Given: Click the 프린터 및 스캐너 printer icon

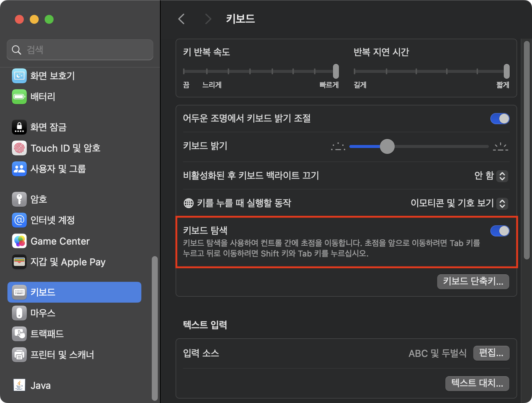Looking at the screenshot, I should pos(19,355).
